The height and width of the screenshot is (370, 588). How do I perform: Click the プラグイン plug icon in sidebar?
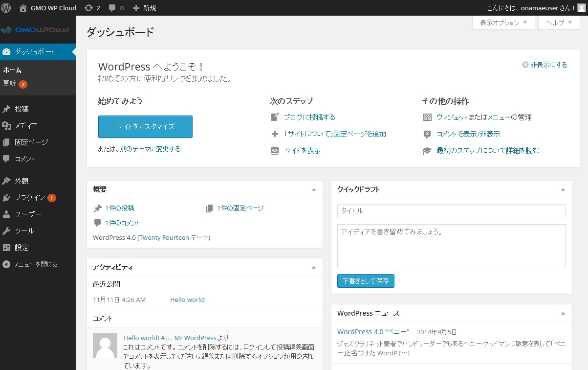pos(6,198)
